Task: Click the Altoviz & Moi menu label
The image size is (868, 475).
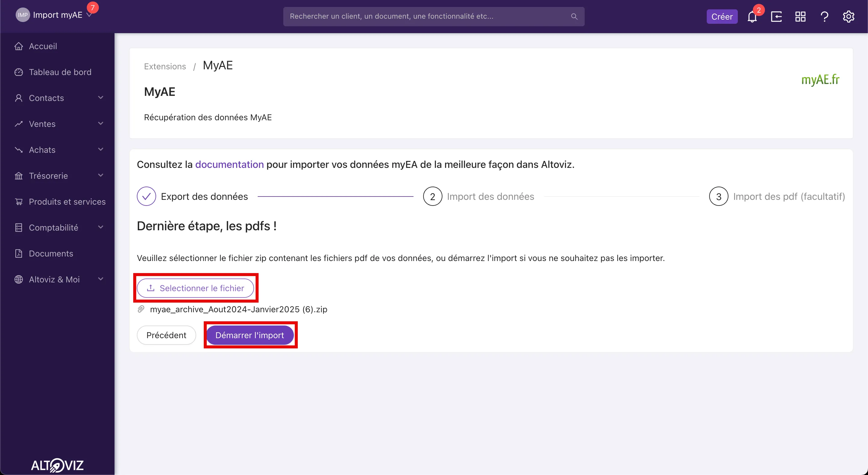Action: [x=54, y=280]
